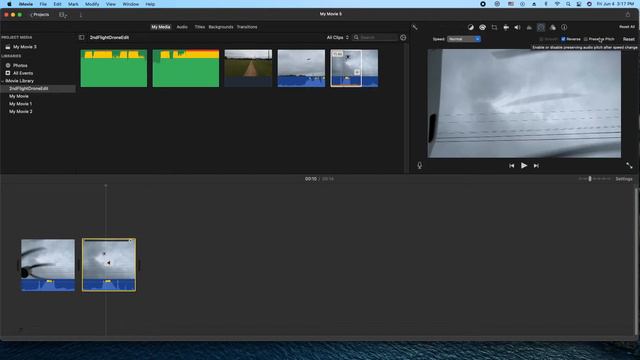This screenshot has height=360, width=640.
Task: Adjust the timeline zoom slider
Action: point(590,179)
